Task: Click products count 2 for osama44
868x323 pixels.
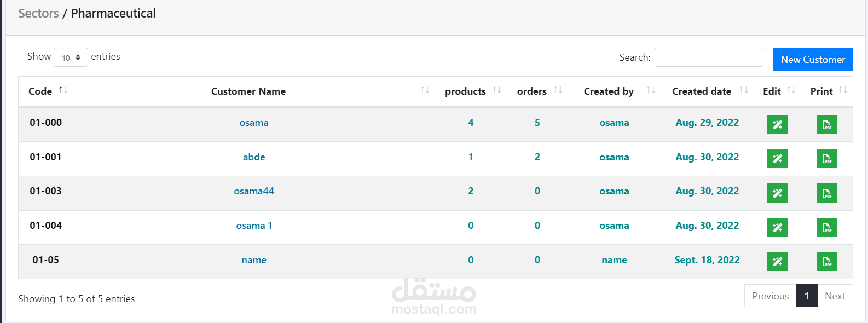Action: (x=471, y=191)
